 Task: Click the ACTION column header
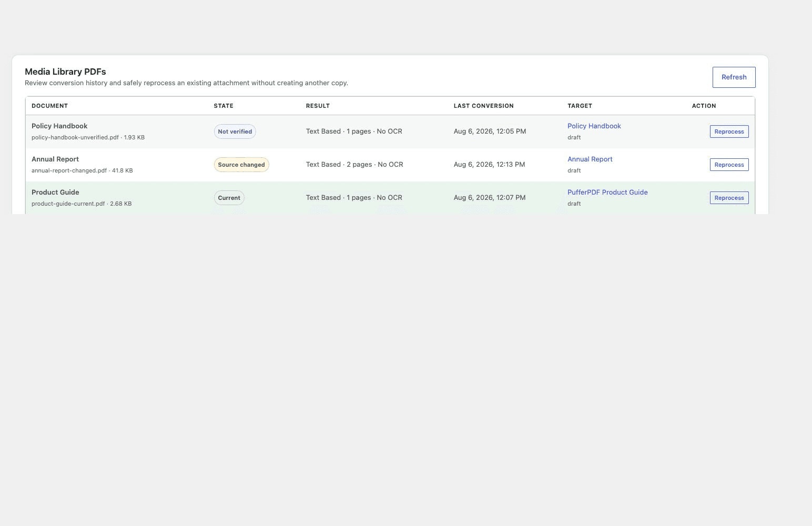coord(704,106)
